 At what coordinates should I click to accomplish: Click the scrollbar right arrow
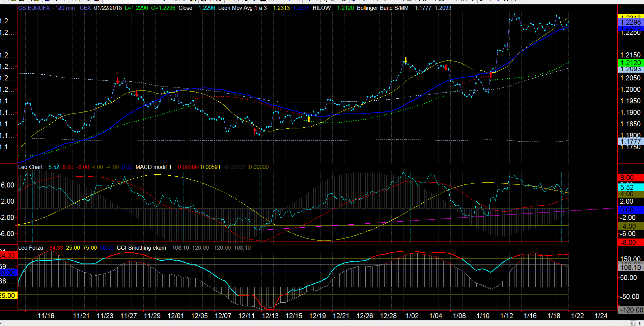pos(640,323)
